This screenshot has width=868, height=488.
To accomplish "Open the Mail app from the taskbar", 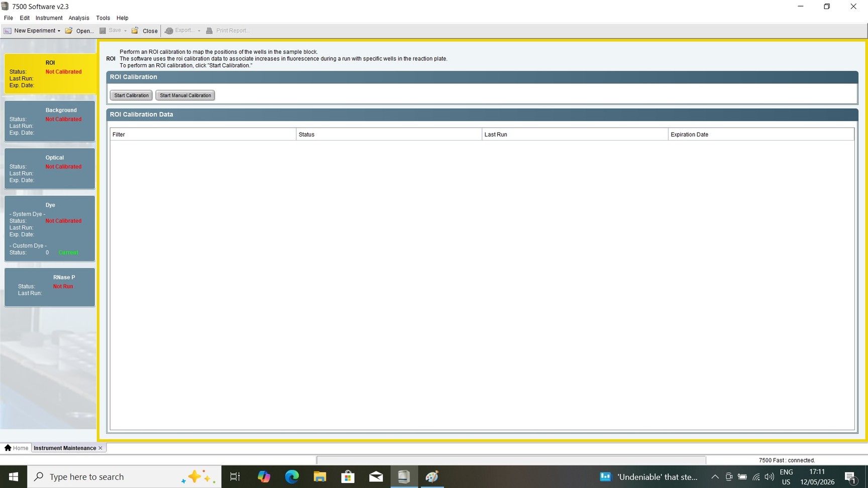I will coord(376,476).
